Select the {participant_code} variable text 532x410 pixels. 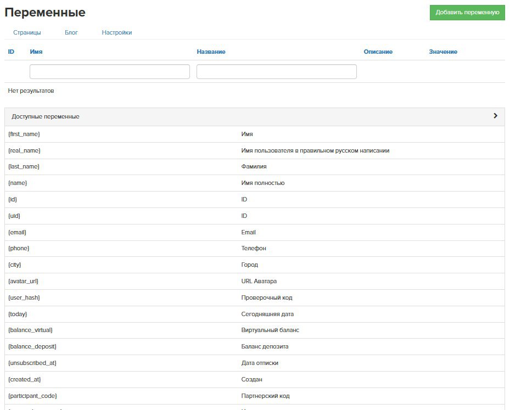coord(32,396)
